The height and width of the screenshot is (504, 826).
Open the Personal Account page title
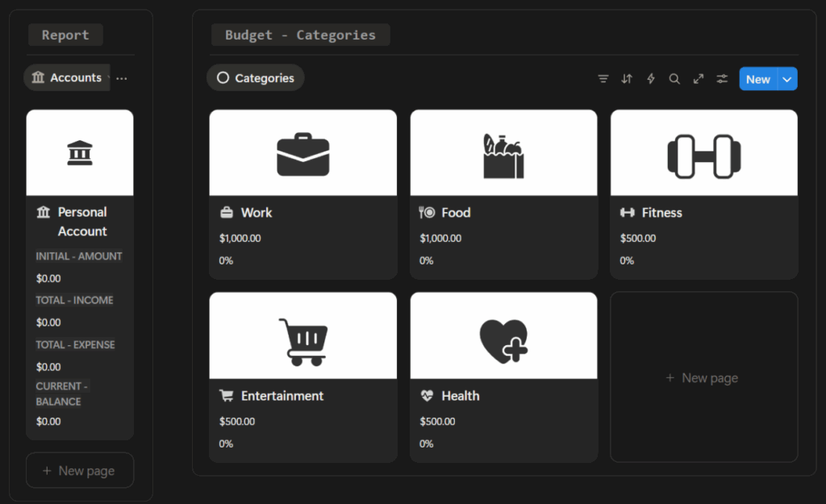click(82, 222)
